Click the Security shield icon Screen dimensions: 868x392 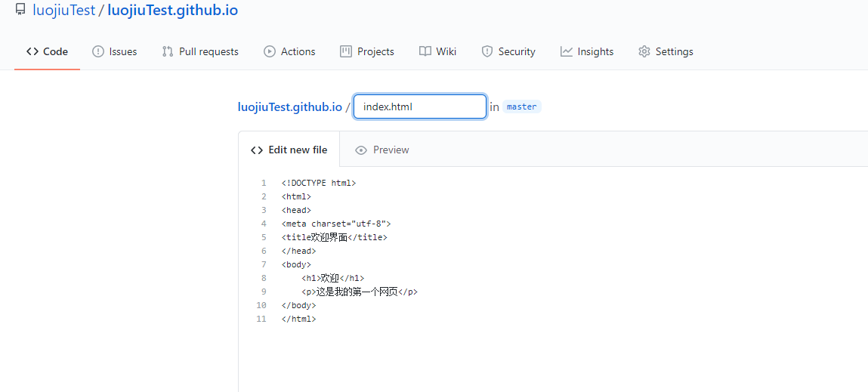coord(487,51)
